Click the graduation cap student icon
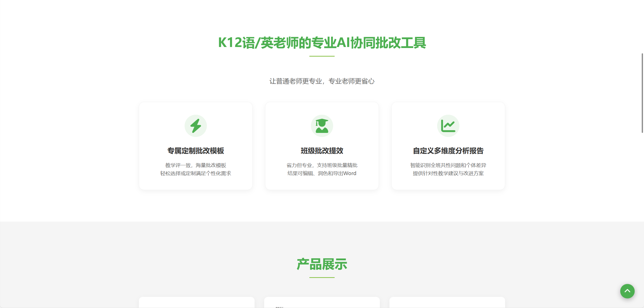This screenshot has width=644, height=308. click(322, 126)
